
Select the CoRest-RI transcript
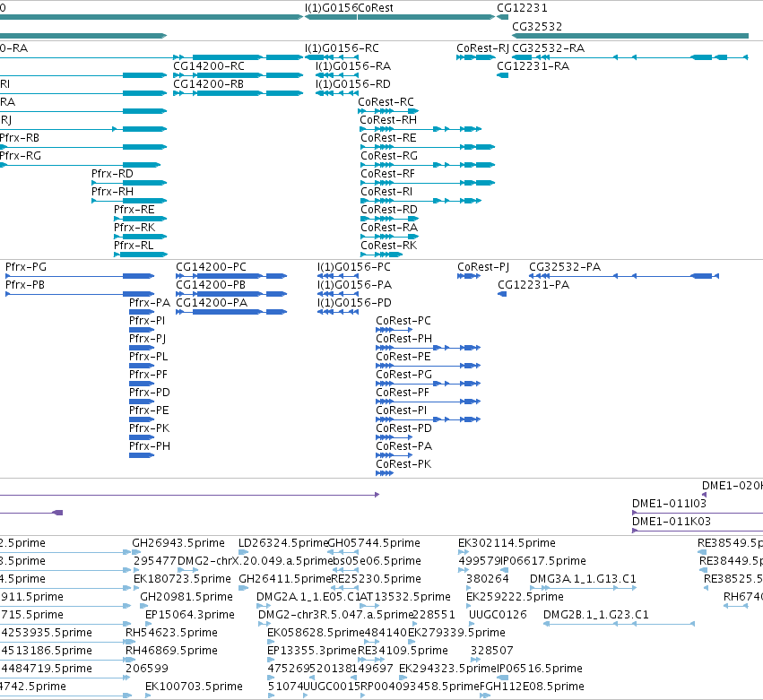[421, 201]
